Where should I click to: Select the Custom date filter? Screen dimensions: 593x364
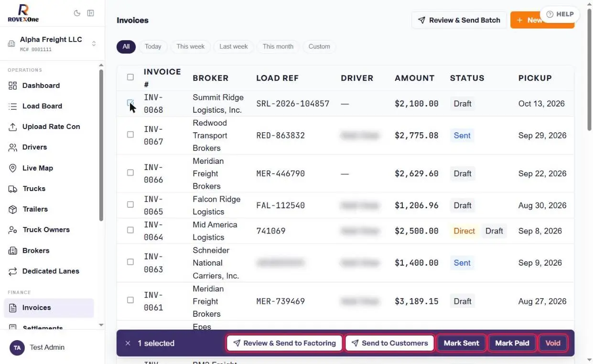pyautogui.click(x=319, y=46)
